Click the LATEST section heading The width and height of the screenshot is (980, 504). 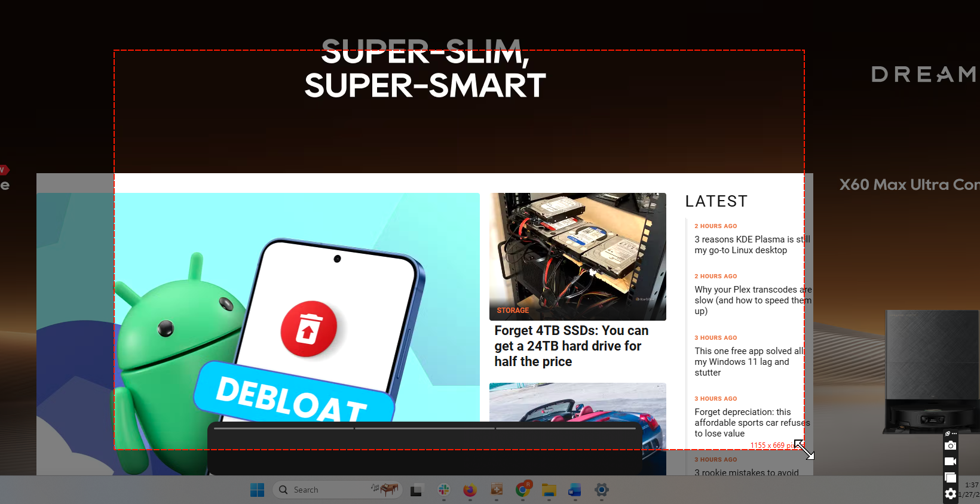point(716,201)
